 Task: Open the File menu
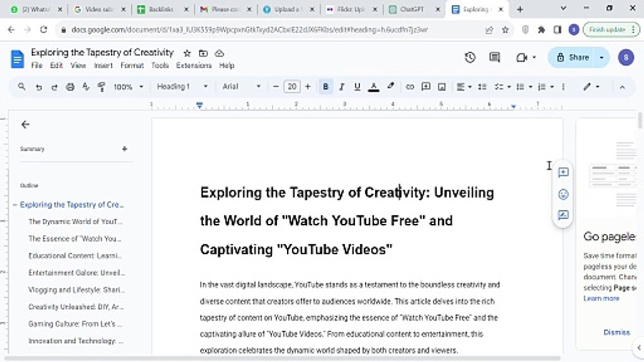click(x=37, y=65)
